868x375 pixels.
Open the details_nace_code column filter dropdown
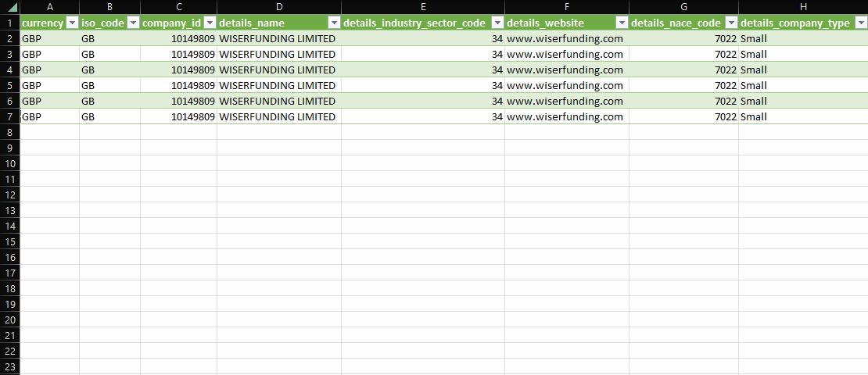(730, 23)
